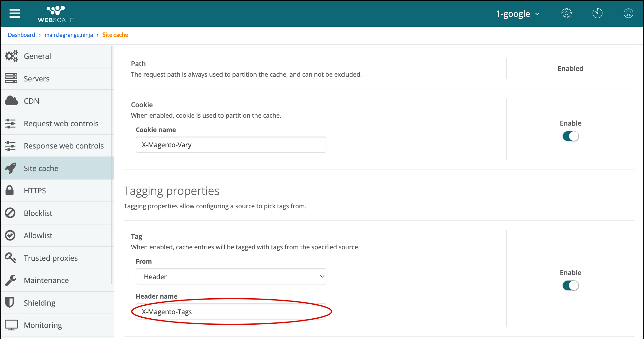The width and height of the screenshot is (644, 339).
Task: Open the From source dropdown
Action: point(231,277)
